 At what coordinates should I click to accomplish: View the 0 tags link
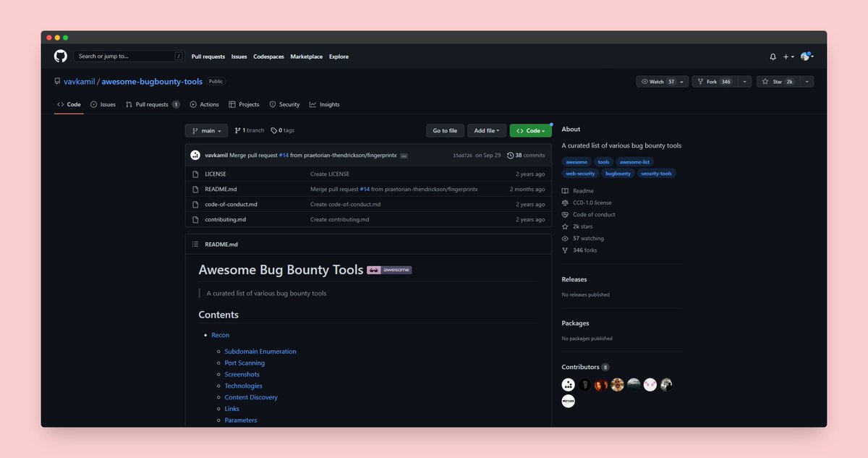click(283, 130)
